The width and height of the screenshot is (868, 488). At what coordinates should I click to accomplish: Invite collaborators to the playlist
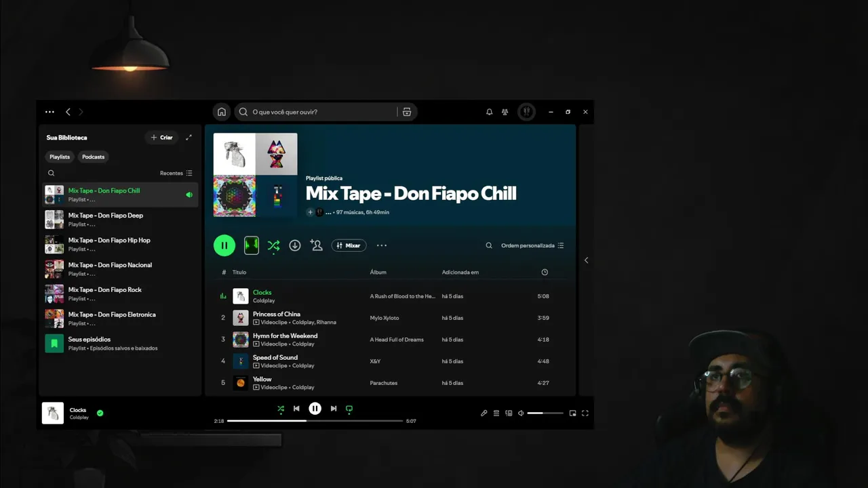[x=316, y=245]
